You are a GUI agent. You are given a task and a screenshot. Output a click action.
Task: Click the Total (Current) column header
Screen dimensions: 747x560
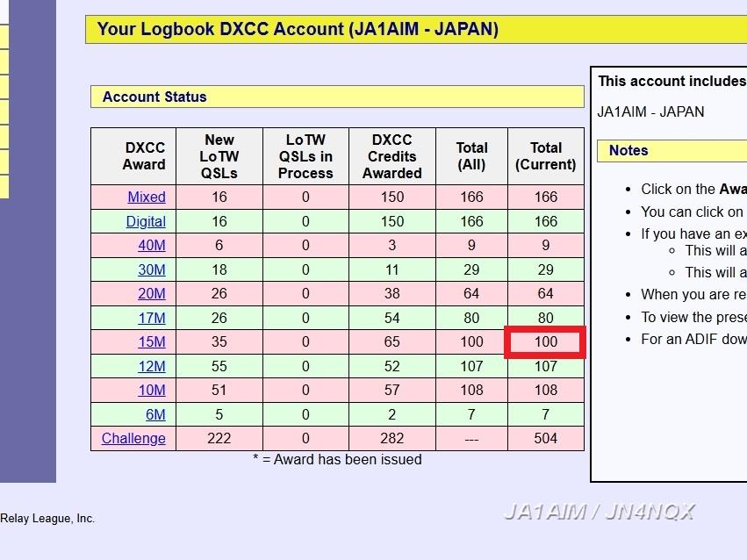[545, 156]
